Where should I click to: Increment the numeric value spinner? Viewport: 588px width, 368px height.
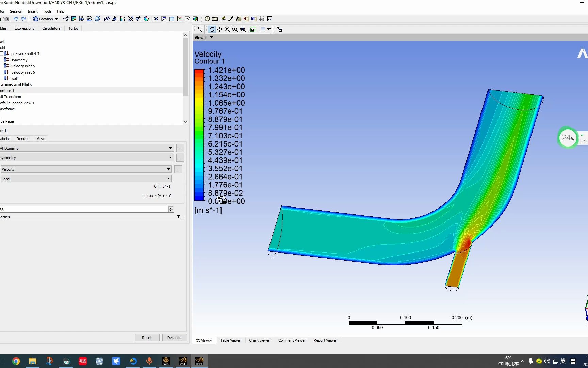click(x=170, y=208)
